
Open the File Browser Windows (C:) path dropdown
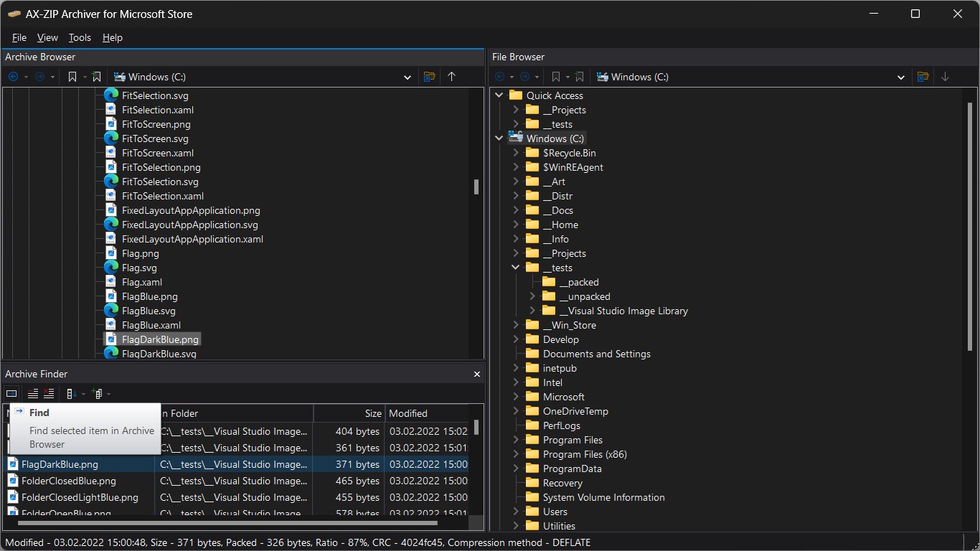901,77
